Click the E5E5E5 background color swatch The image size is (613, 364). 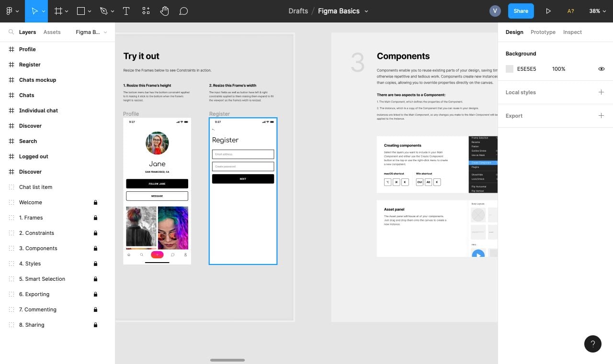(510, 69)
